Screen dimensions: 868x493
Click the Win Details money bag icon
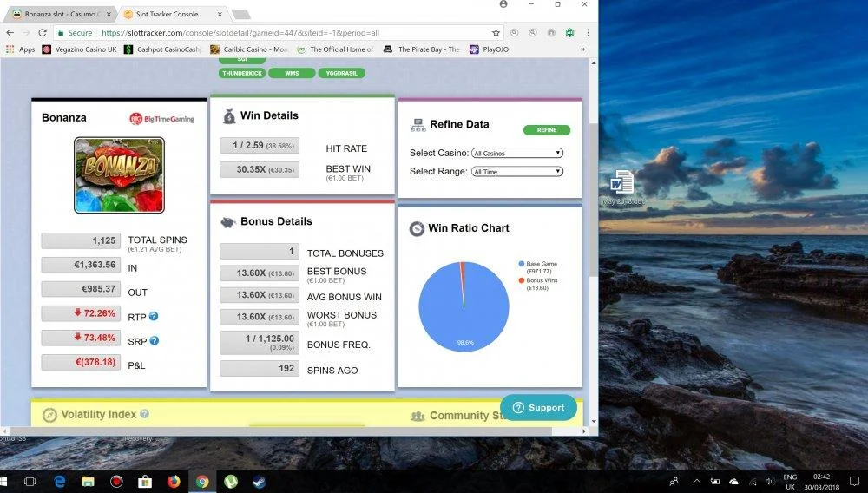click(228, 116)
